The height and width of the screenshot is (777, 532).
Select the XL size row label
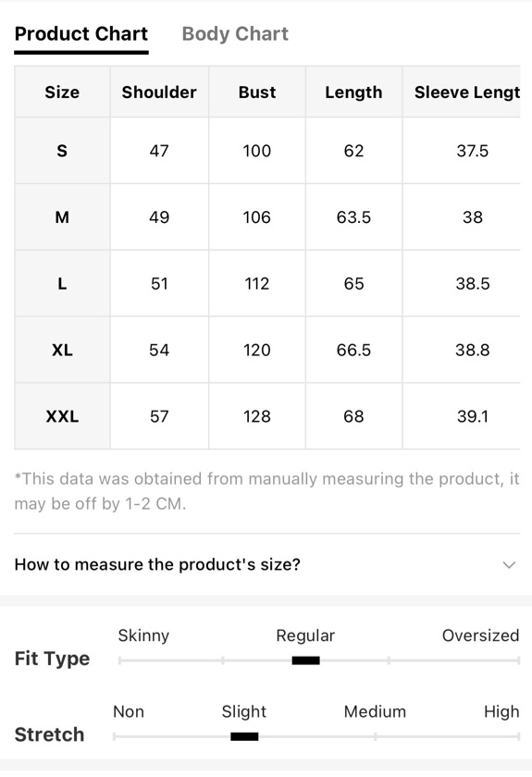point(62,350)
